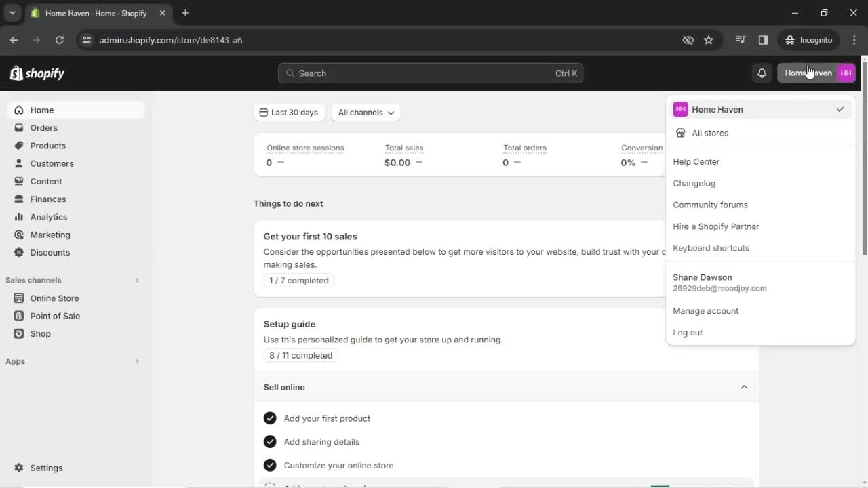Image resolution: width=868 pixels, height=488 pixels.
Task: Open the tab search dropdown arrow
Action: tap(12, 13)
